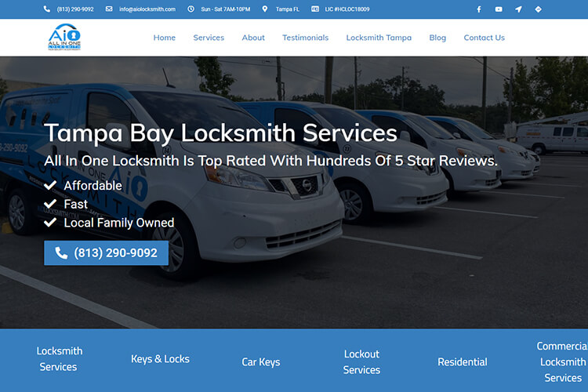
Task: Select the Car Keys service tile
Action: click(x=260, y=362)
